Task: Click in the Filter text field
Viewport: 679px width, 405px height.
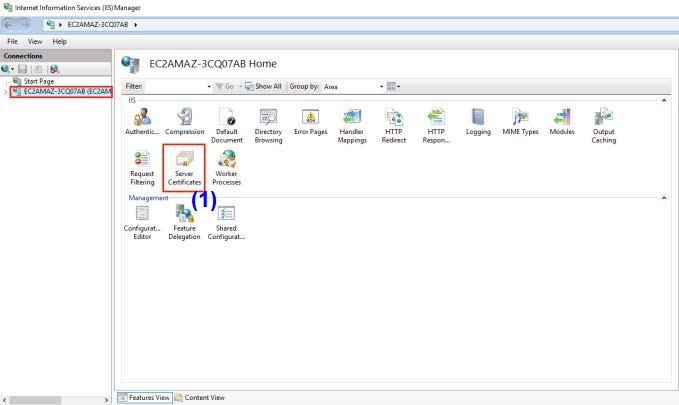Action: 175,87
